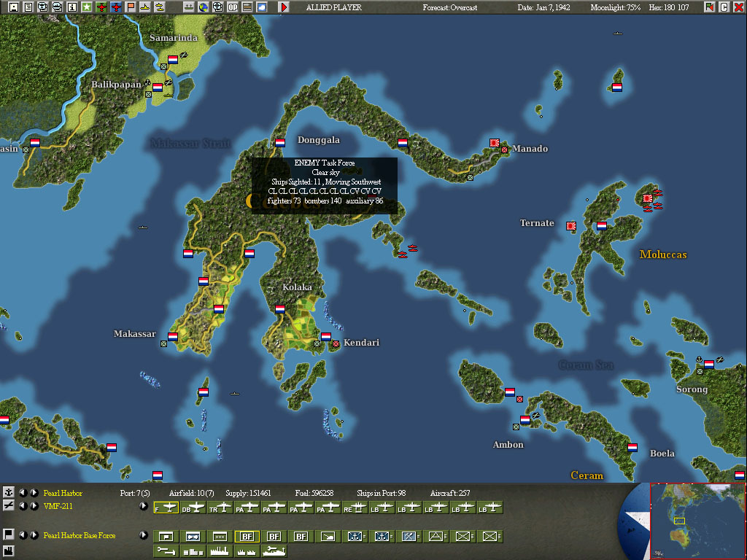This screenshot has width=747, height=560.
Task: Click the factory industry icon at bottom left
Action: (x=9, y=551)
